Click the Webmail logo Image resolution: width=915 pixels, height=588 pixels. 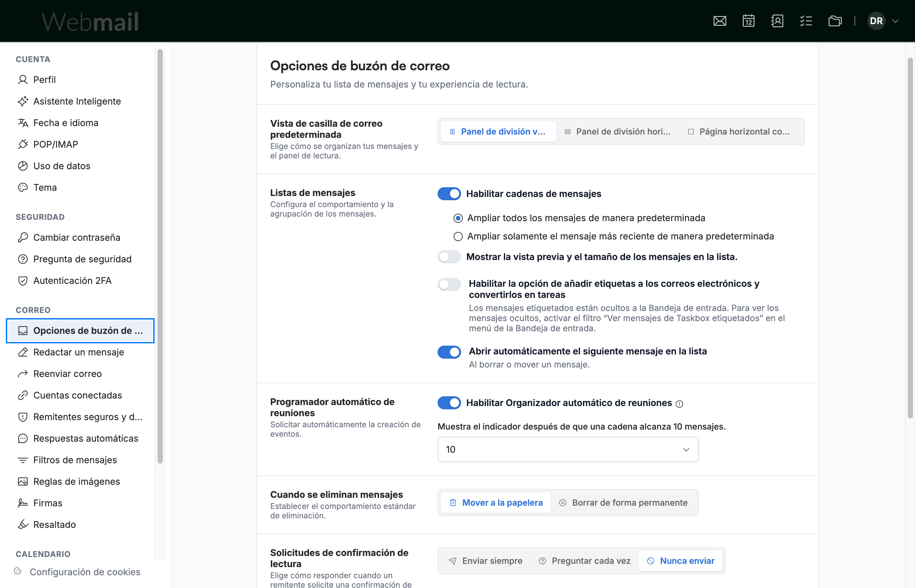coord(90,22)
